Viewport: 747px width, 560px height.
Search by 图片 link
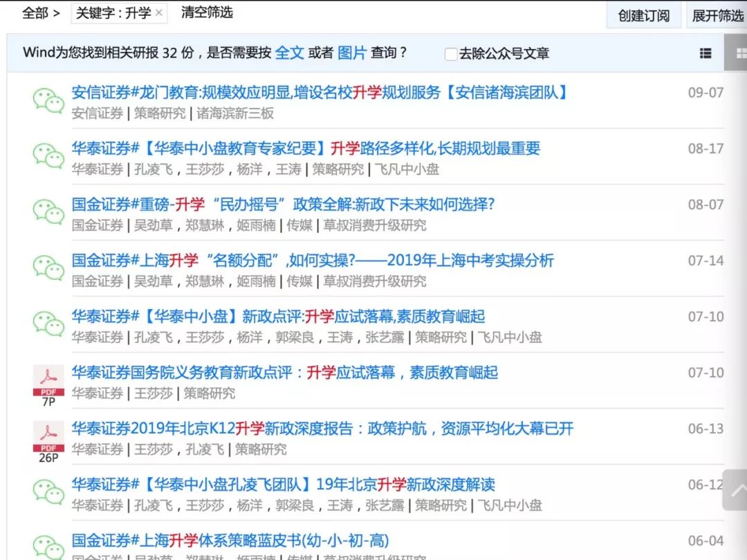[x=351, y=53]
